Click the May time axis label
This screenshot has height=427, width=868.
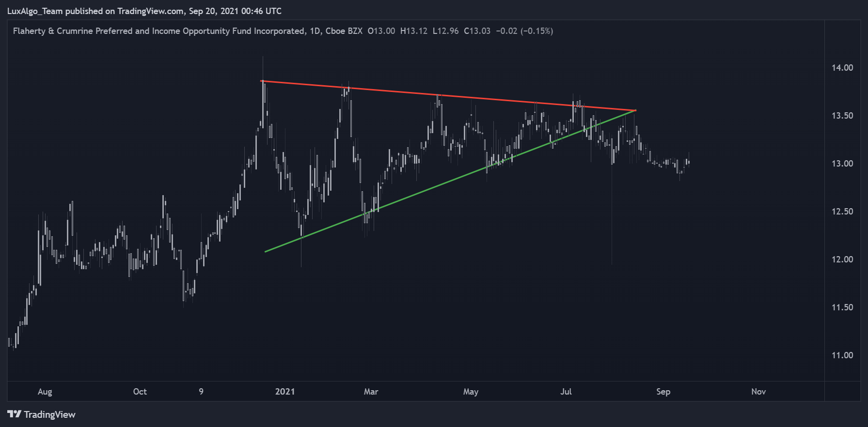[471, 392]
